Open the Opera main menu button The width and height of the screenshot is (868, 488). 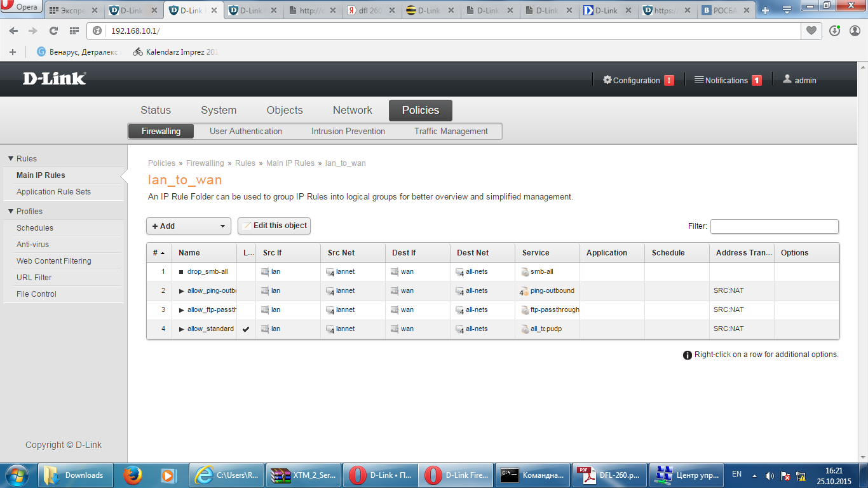(21, 7)
